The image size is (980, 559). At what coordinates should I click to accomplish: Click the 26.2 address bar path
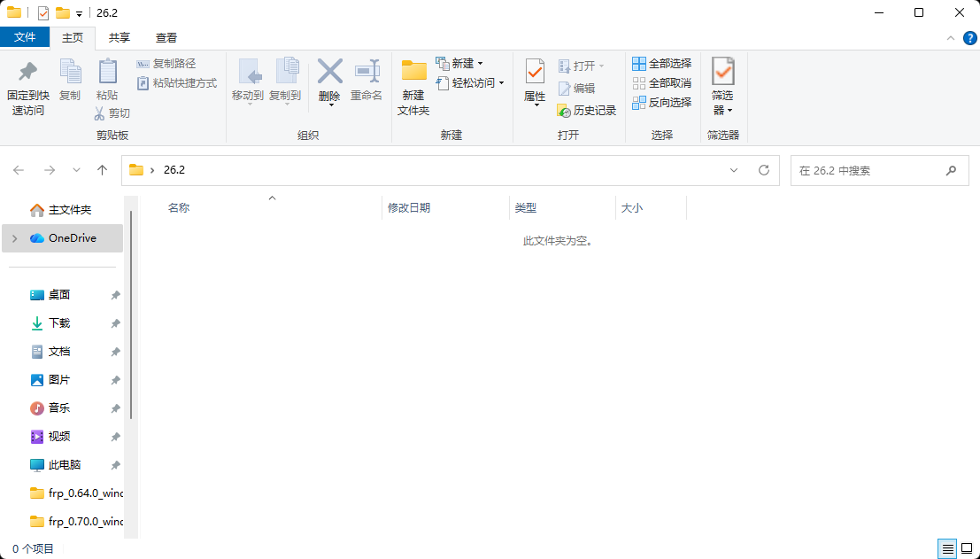(174, 170)
